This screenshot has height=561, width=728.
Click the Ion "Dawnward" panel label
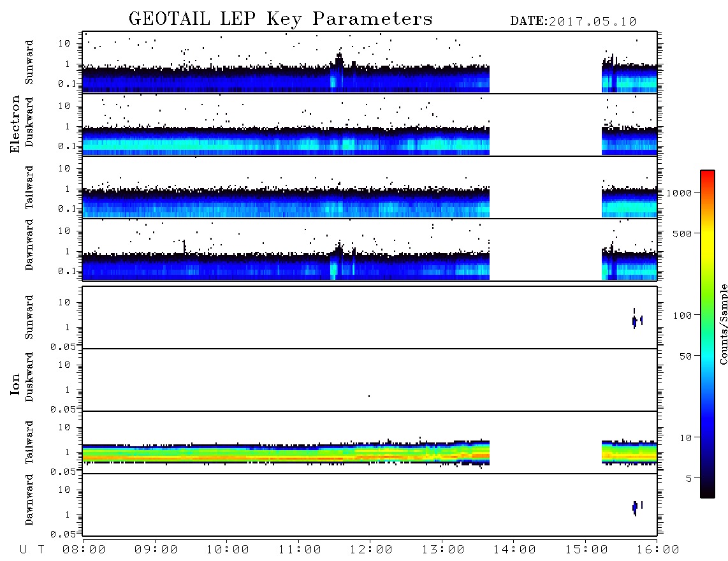29,500
